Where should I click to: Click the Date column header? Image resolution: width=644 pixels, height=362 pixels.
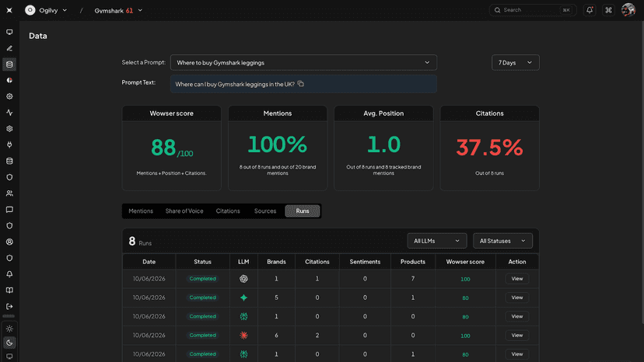(x=149, y=262)
